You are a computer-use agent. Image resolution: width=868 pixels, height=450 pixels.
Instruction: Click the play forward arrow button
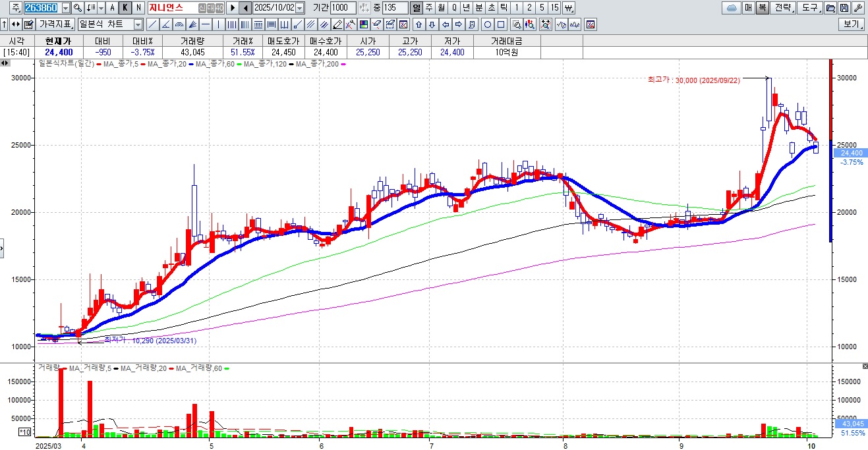232,8
